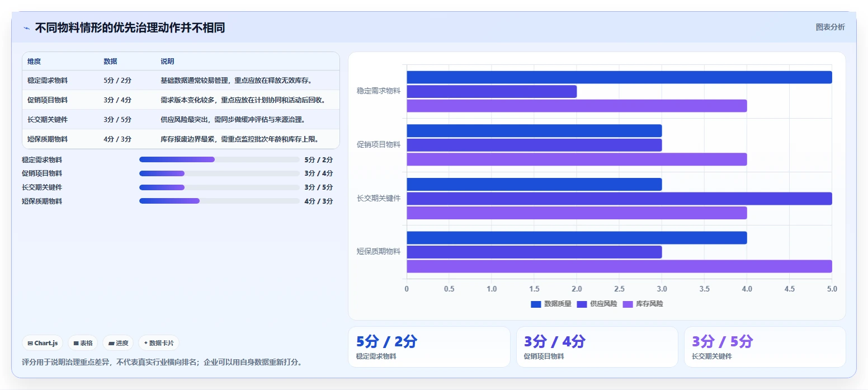Click the 促销项目物料 progress bar

219,173
